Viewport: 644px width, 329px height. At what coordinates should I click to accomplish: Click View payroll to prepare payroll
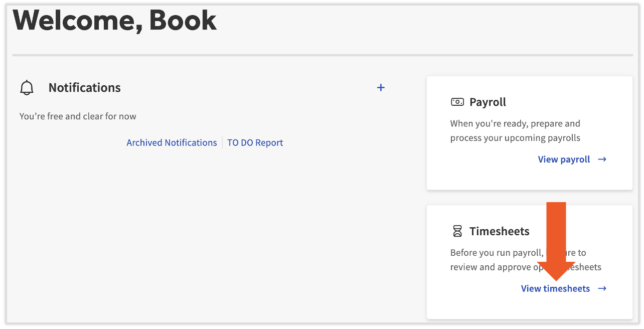click(564, 159)
